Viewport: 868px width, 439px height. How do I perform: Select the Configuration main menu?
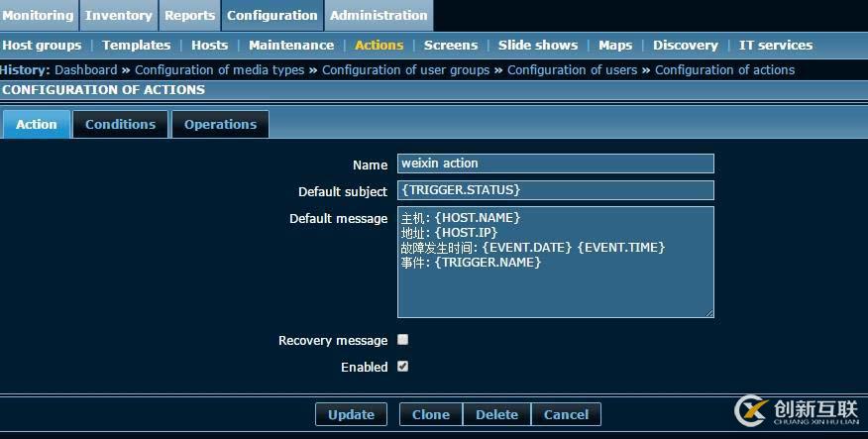[x=272, y=16]
